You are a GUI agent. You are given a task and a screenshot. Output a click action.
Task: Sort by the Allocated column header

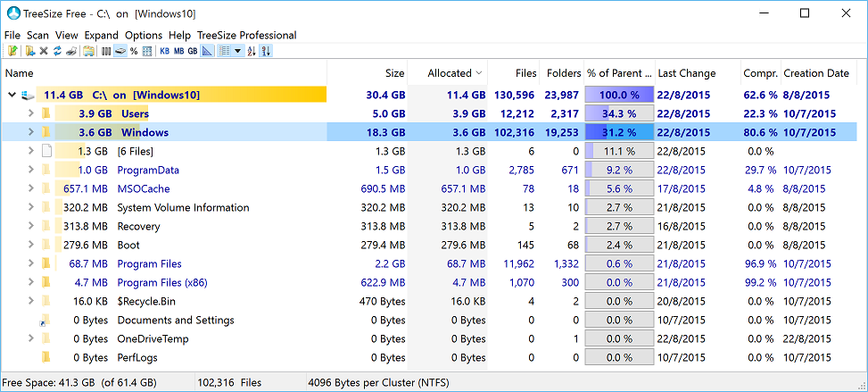pyautogui.click(x=449, y=73)
